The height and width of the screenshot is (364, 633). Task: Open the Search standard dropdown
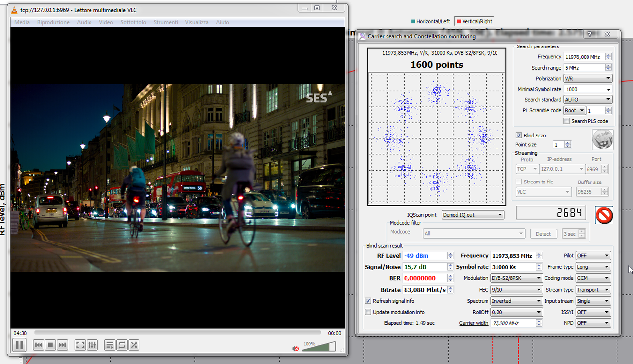tap(588, 100)
